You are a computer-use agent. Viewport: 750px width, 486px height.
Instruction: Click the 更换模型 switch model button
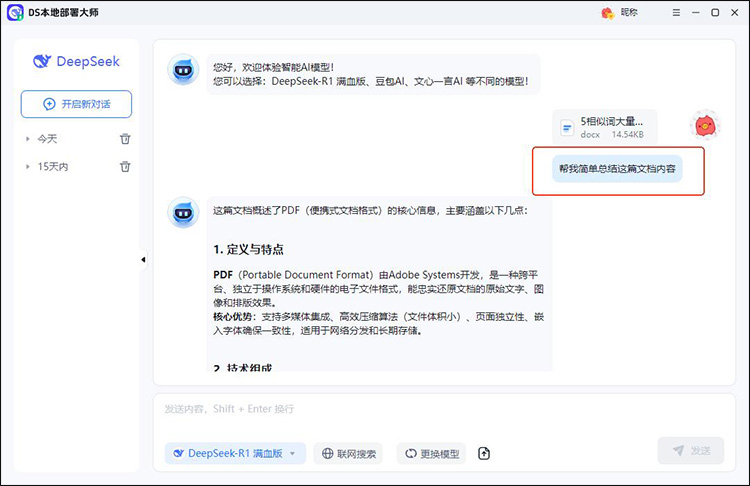[431, 453]
